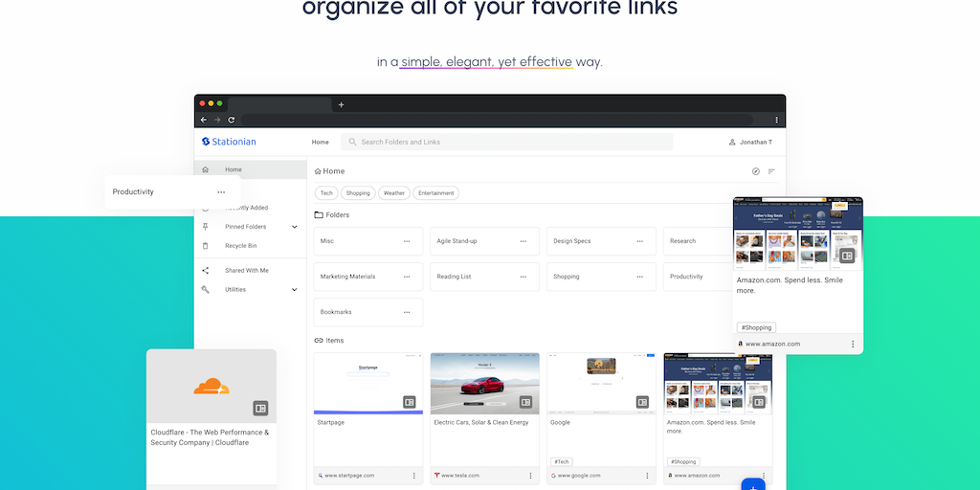Click the Tesla car thumbnail

click(485, 383)
